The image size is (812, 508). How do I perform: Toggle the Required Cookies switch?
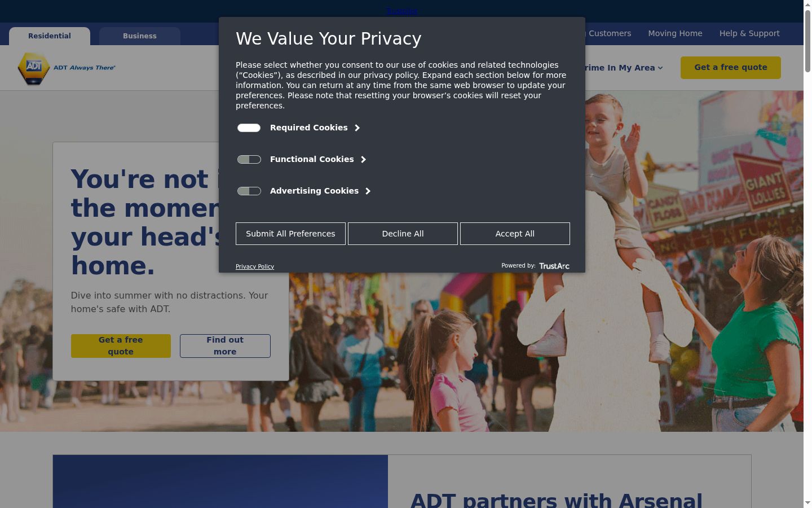coord(249,128)
